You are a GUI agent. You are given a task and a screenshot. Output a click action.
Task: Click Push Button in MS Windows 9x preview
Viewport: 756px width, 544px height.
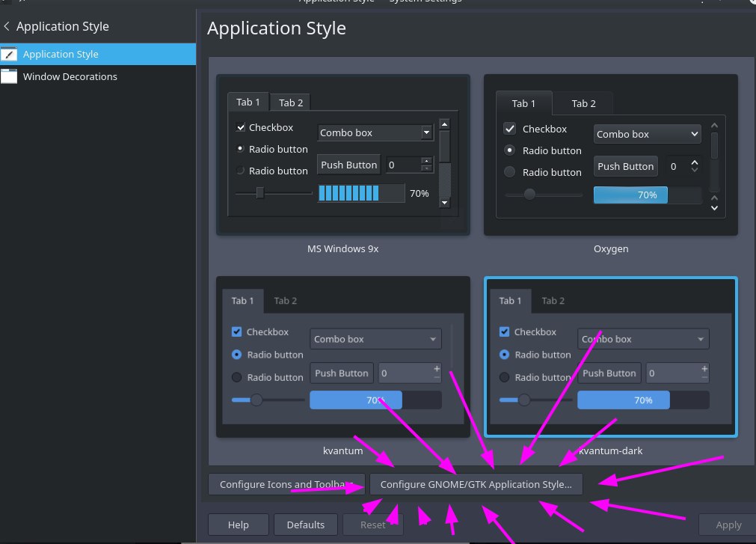(348, 165)
